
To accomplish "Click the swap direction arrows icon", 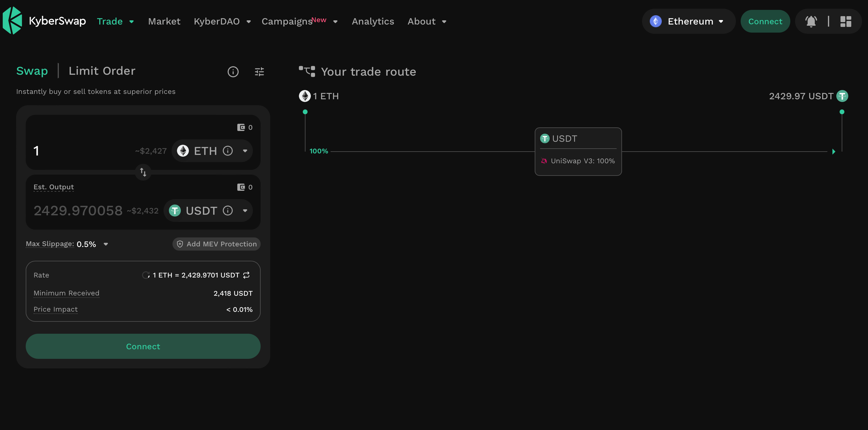I will [x=143, y=172].
